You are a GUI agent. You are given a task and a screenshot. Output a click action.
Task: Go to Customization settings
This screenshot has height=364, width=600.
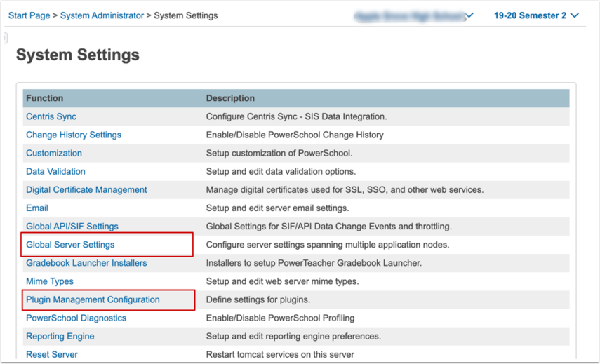click(54, 154)
